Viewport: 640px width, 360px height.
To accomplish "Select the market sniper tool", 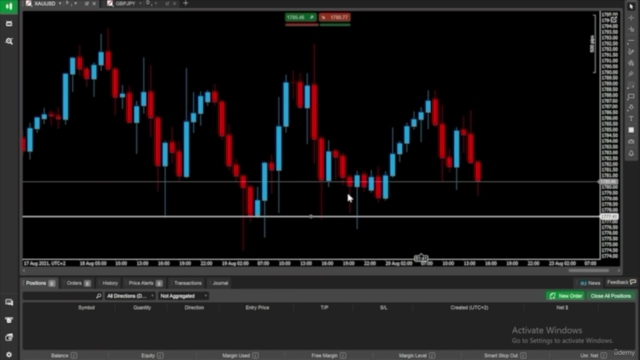I will [631, 29].
